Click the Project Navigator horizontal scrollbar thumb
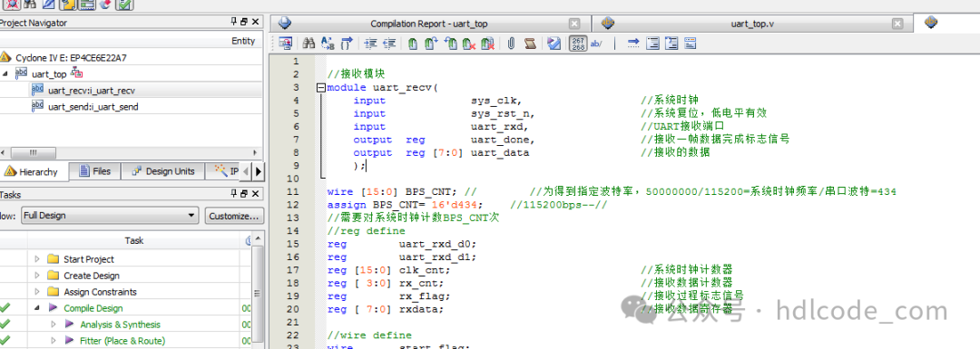The image size is (980, 349). pyautogui.click(x=34, y=153)
